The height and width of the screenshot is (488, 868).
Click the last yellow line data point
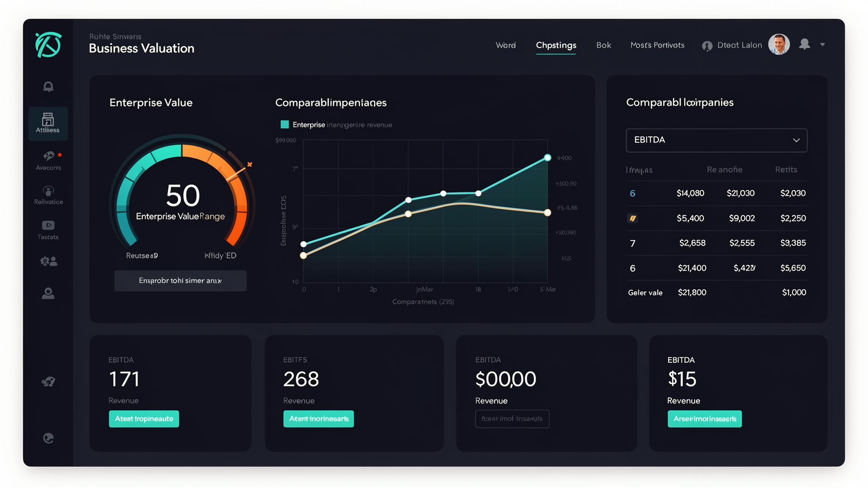point(547,213)
